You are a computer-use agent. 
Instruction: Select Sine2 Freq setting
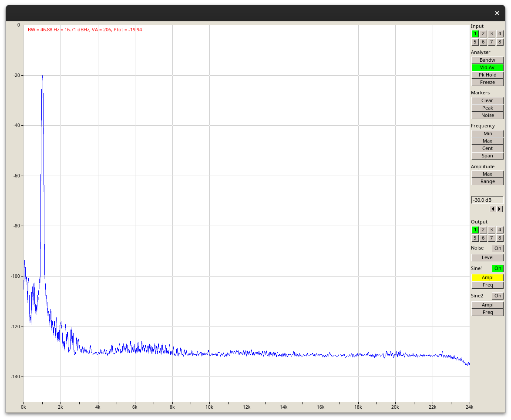tap(487, 312)
